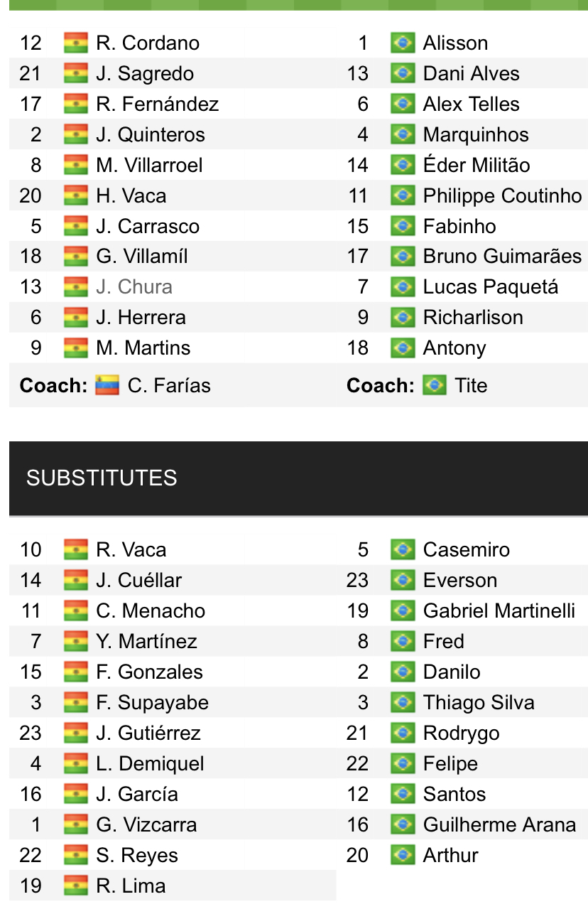This screenshot has width=588, height=909.
Task: Open M. Villarroel player profile
Action: pos(149,165)
